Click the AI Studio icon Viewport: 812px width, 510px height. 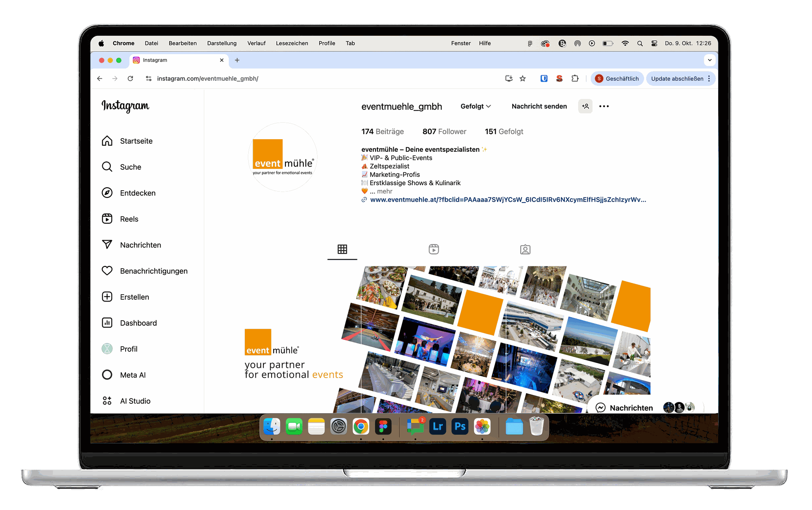coord(107,401)
